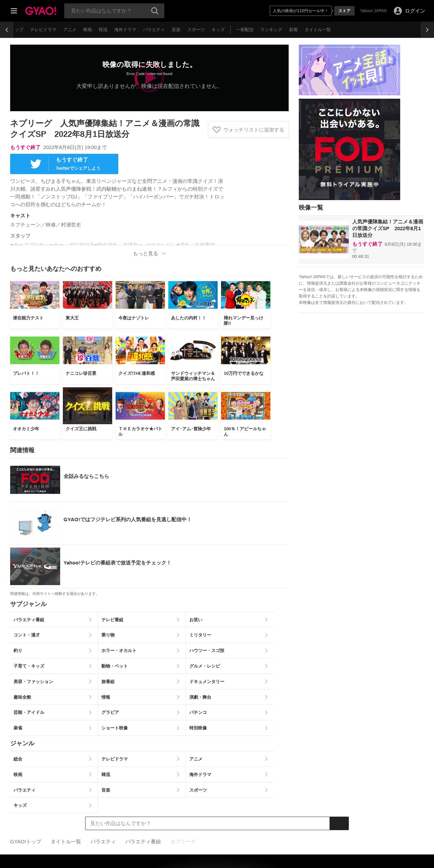Screen dimensions: 434x868
Task: Click the Twitter bird share icon
Action: coord(35,164)
